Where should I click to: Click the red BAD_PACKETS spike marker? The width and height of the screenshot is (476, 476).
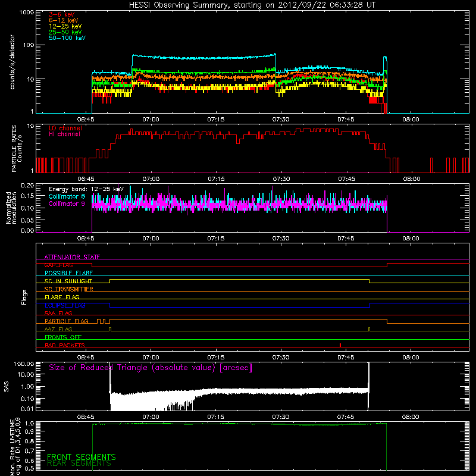[x=340, y=345]
